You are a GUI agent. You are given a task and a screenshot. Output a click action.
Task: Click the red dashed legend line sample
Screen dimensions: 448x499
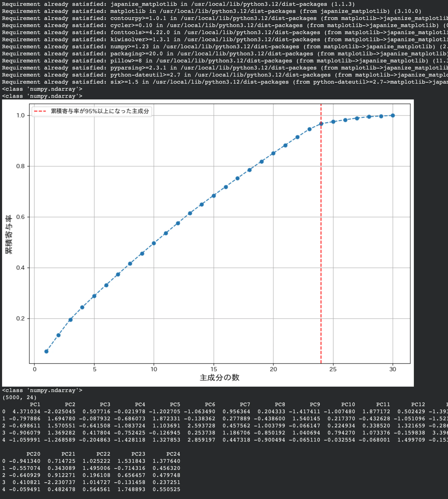pyautogui.click(x=40, y=111)
